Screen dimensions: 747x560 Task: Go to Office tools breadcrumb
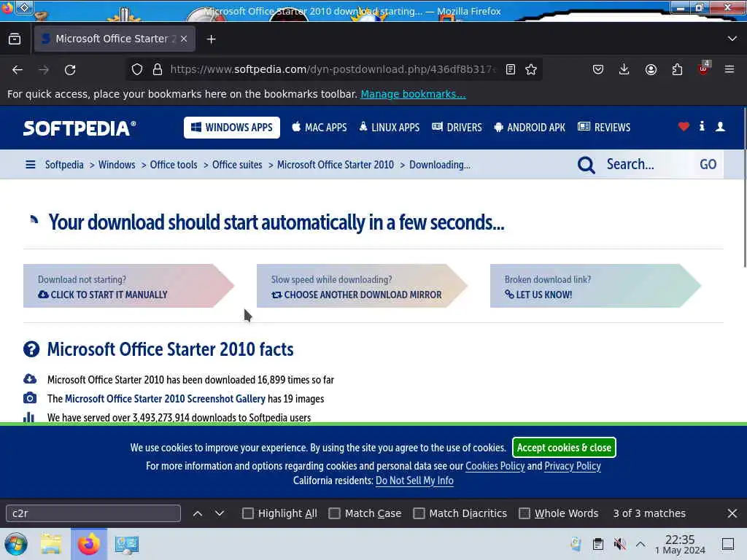pyautogui.click(x=174, y=165)
